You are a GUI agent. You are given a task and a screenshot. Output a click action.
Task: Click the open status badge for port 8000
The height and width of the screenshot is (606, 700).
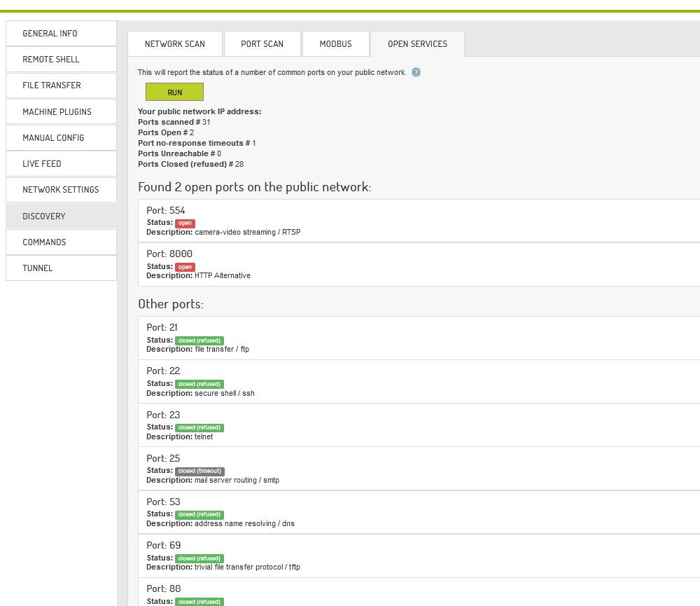(185, 267)
